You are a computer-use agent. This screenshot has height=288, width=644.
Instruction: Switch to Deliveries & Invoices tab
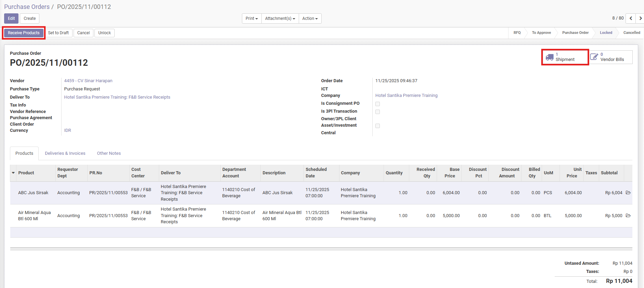click(x=65, y=153)
